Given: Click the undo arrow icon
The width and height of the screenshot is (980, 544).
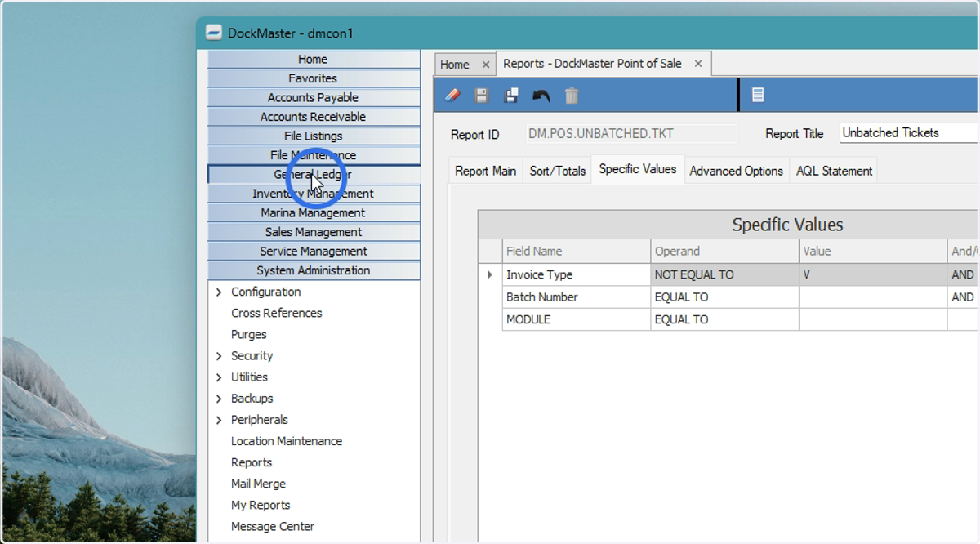Looking at the screenshot, I should point(541,96).
